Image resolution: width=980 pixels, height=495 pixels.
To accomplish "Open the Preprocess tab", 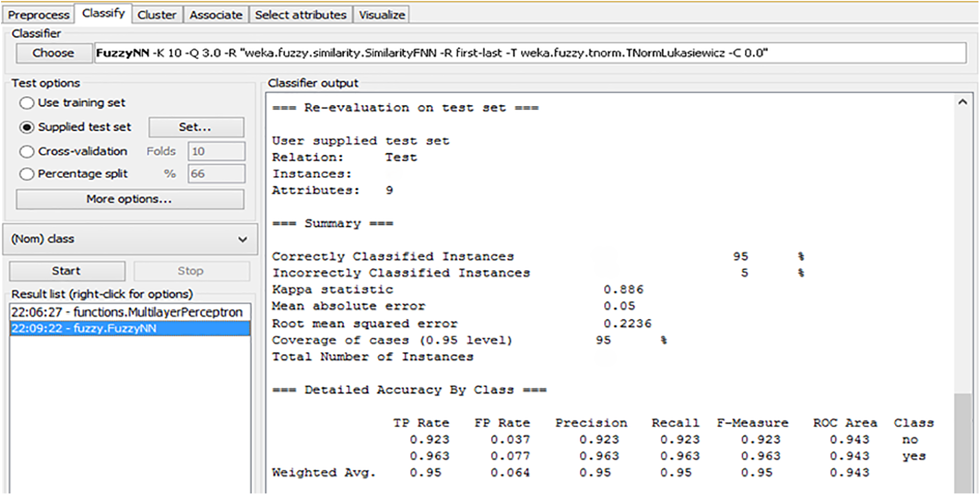I will coord(39,15).
